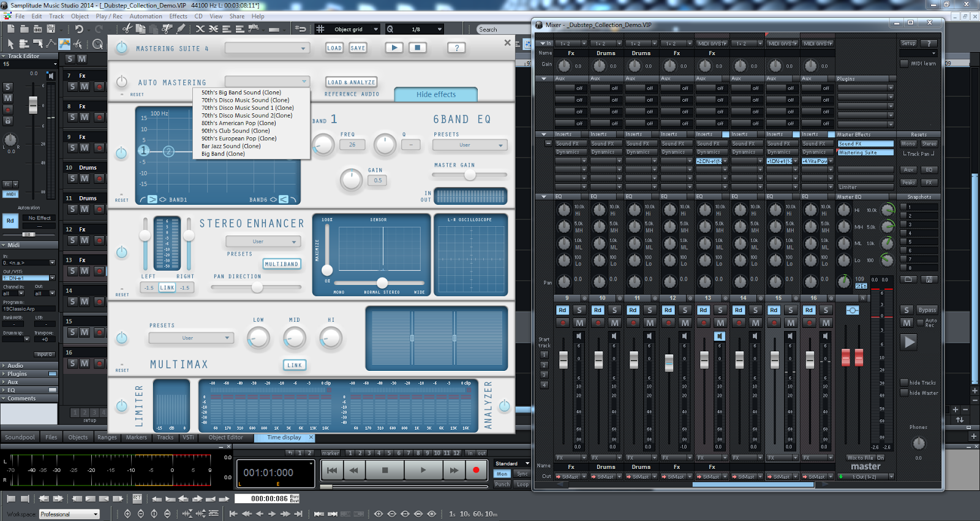Click the Open project folder icon
The width and height of the screenshot is (980, 521).
24,29
